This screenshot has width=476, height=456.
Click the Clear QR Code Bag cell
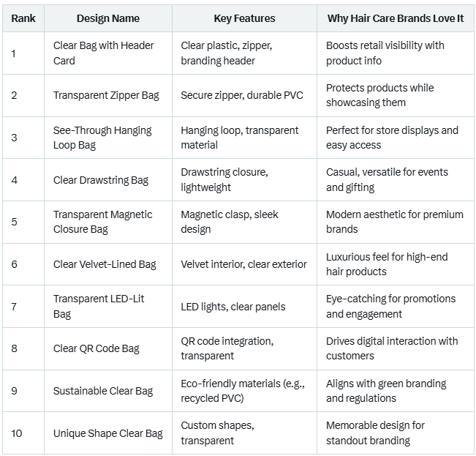point(96,348)
